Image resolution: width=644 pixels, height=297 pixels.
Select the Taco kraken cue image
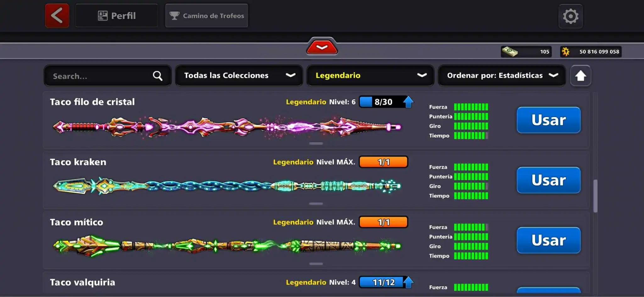pos(226,186)
